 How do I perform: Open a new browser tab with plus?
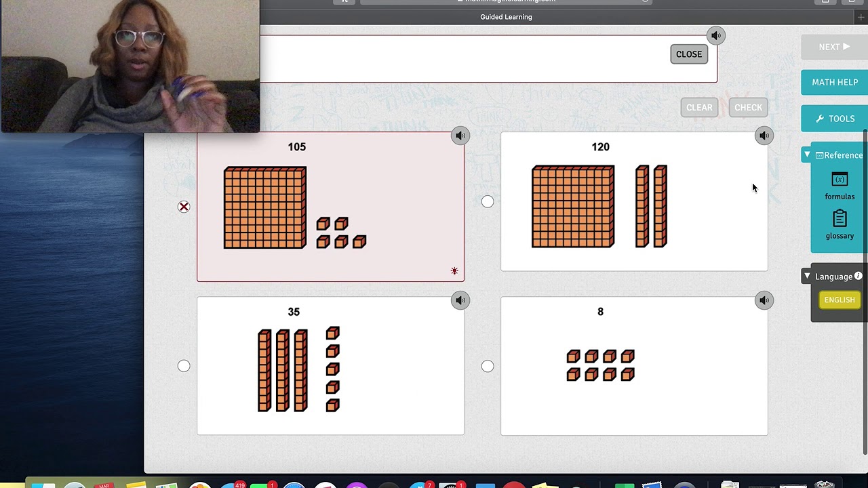coord(861,17)
